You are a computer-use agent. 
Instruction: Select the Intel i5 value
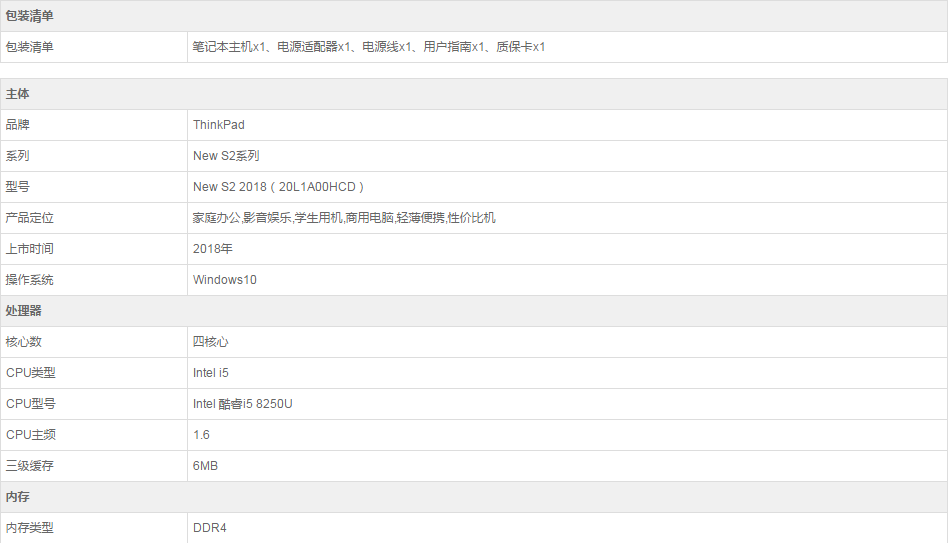point(210,373)
